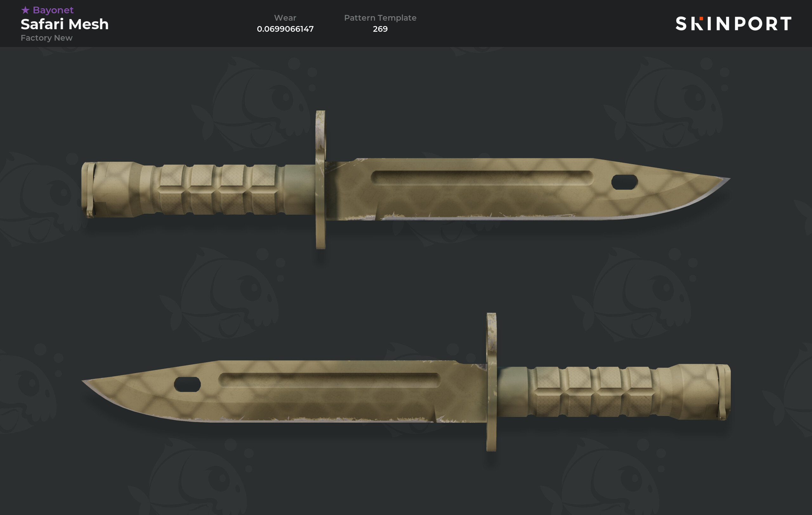Image resolution: width=812 pixels, height=515 pixels.
Task: Click the oval hole in bottom blade
Action: 187,385
